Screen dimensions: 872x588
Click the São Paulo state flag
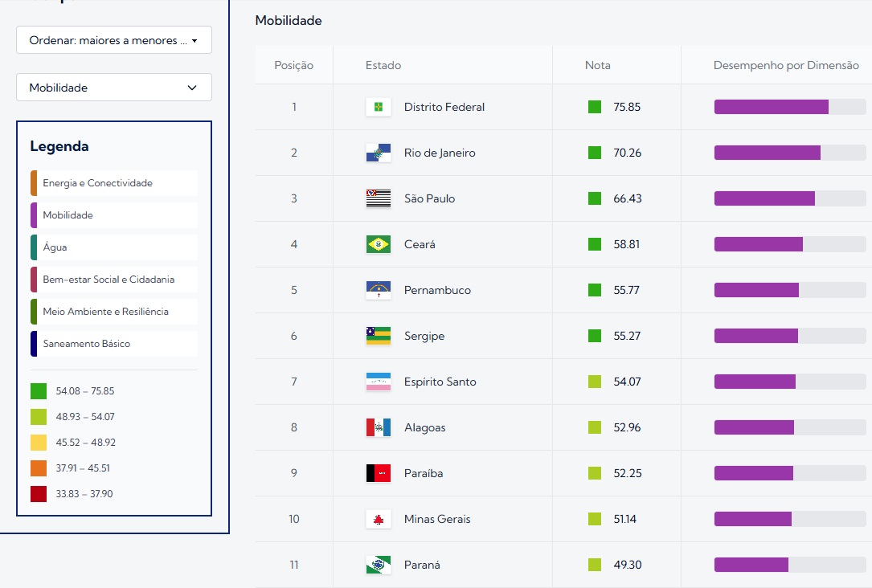point(378,198)
